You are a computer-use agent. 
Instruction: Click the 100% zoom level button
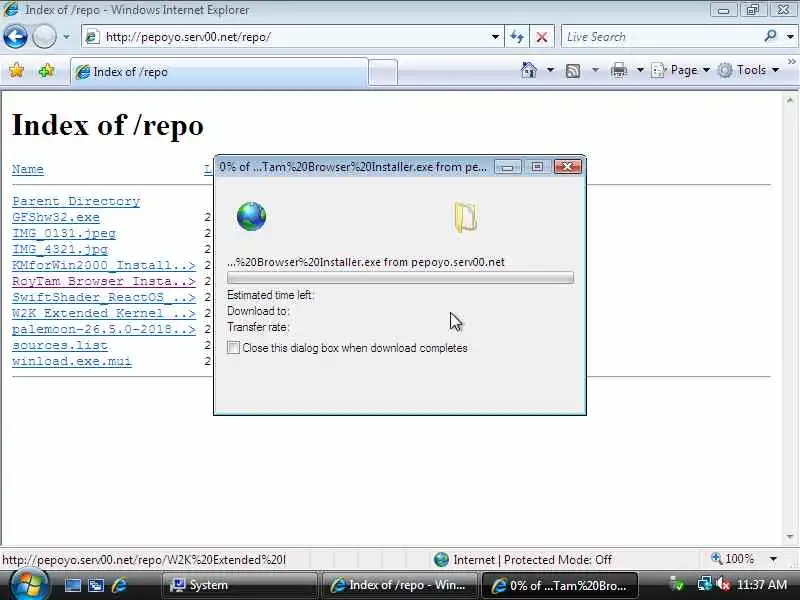733,559
